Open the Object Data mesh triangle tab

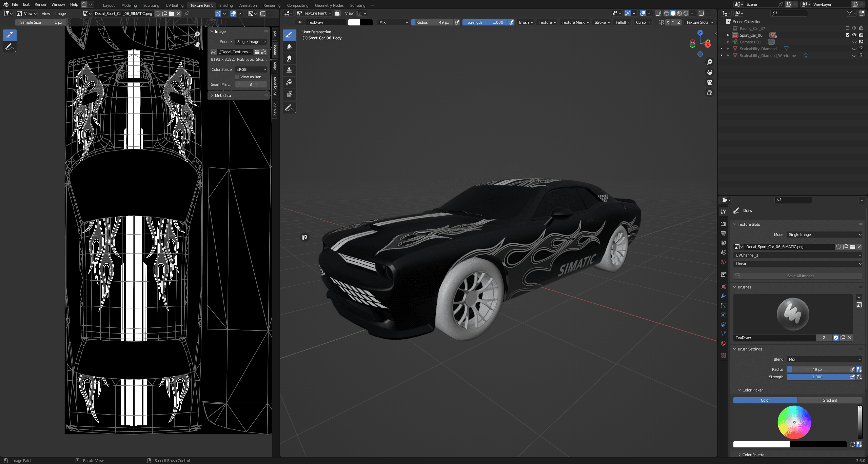(723, 334)
